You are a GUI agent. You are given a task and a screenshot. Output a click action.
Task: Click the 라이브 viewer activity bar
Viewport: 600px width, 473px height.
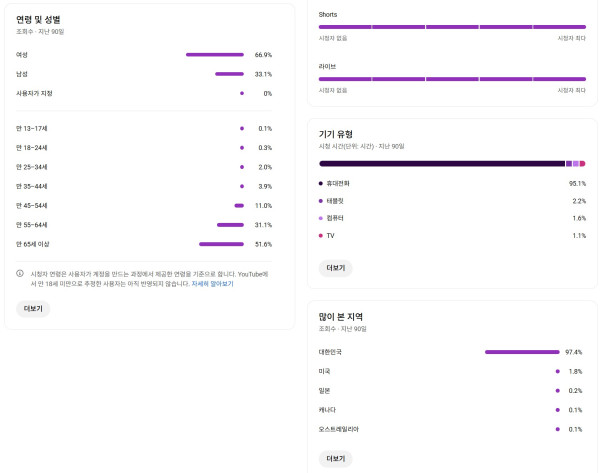pos(452,79)
